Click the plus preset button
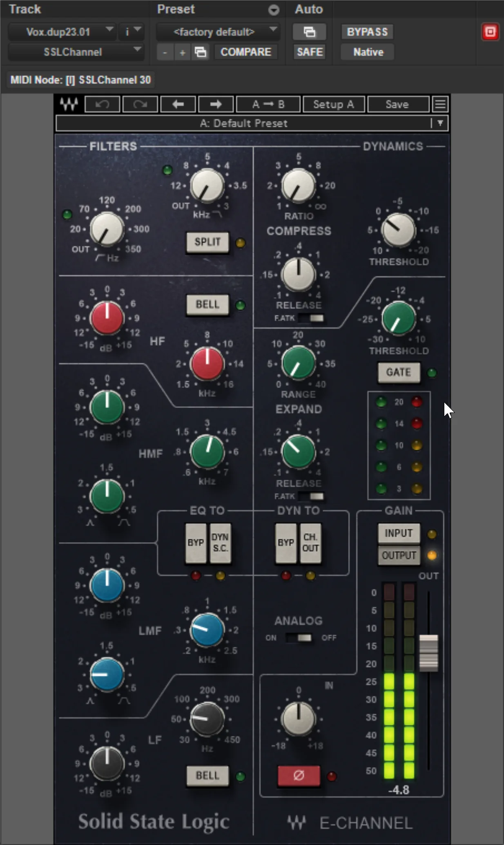Viewport: 504px width, 845px height. click(x=183, y=52)
